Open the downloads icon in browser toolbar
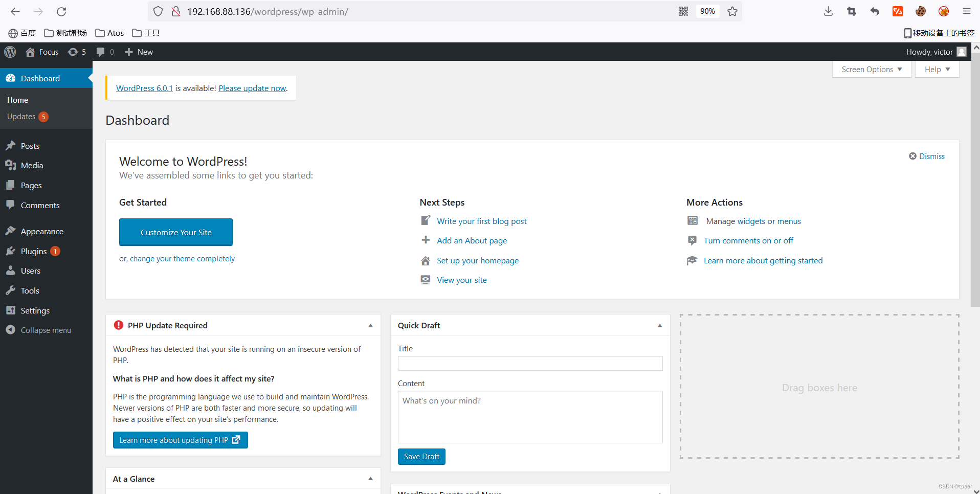The image size is (980, 494). pyautogui.click(x=829, y=11)
